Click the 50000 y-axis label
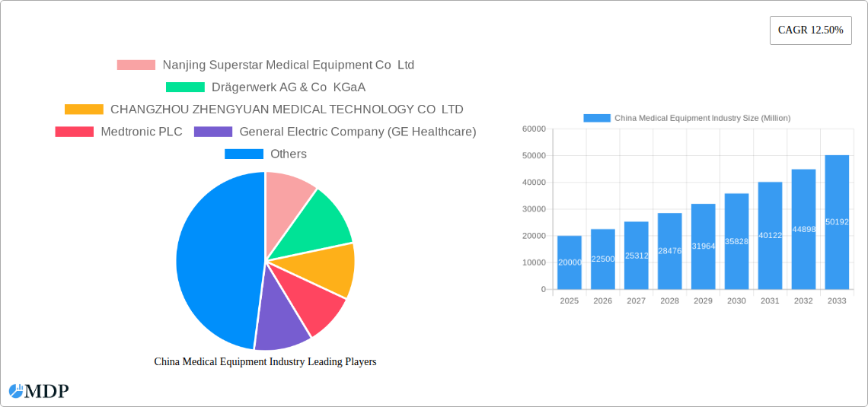 pyautogui.click(x=534, y=155)
